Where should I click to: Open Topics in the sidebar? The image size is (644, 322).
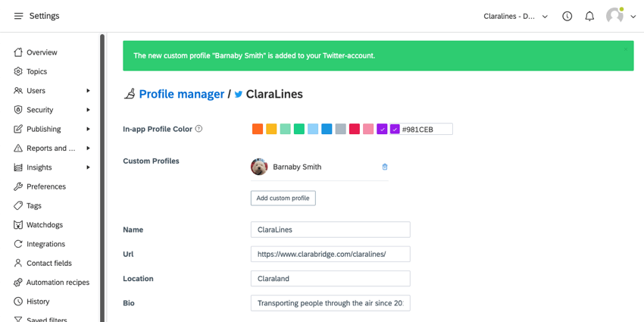click(36, 71)
